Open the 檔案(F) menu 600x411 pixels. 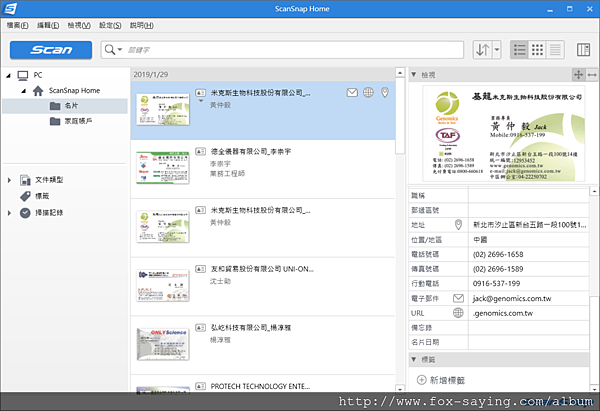click(17, 25)
